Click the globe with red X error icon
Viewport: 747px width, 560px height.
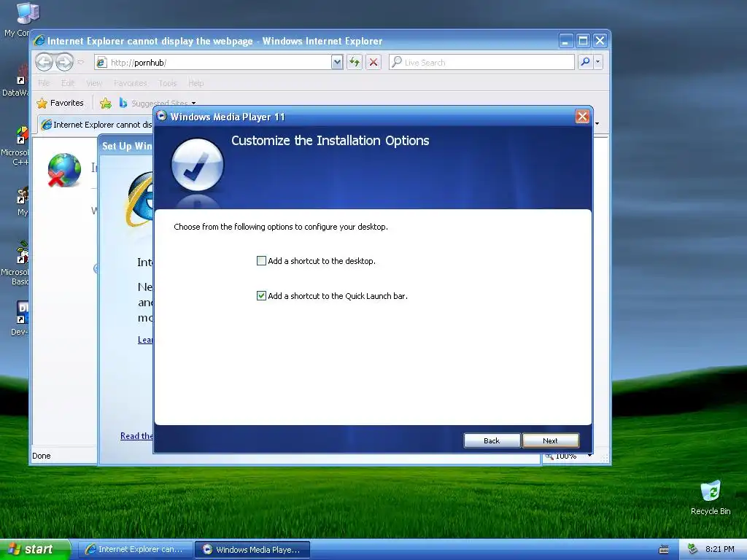(x=64, y=170)
